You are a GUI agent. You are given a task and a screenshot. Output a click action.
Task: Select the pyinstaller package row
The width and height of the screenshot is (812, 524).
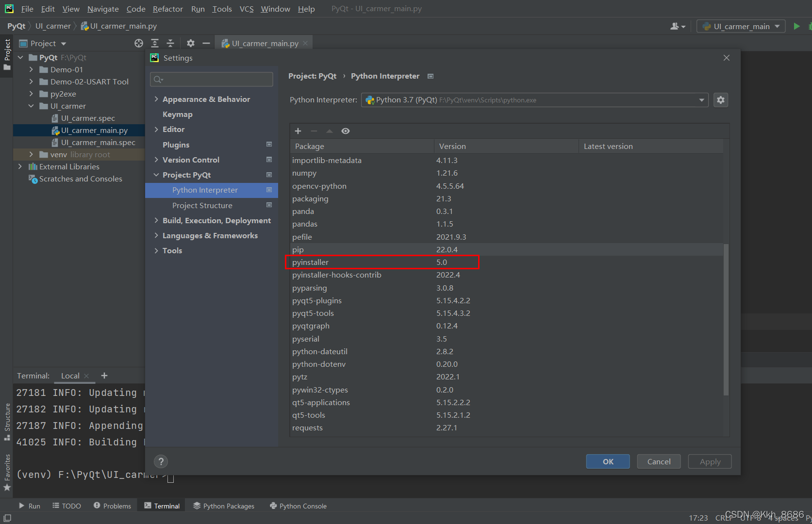point(506,262)
